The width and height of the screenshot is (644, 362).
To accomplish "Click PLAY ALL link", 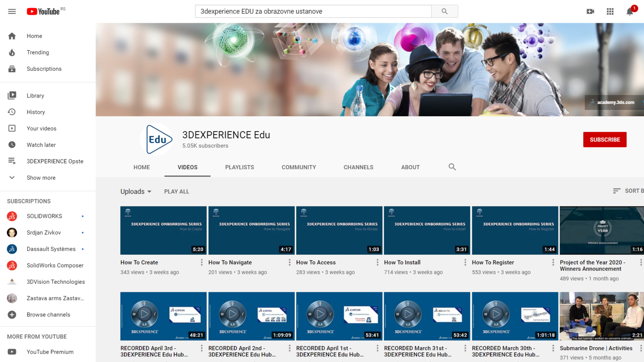I will tap(176, 191).
